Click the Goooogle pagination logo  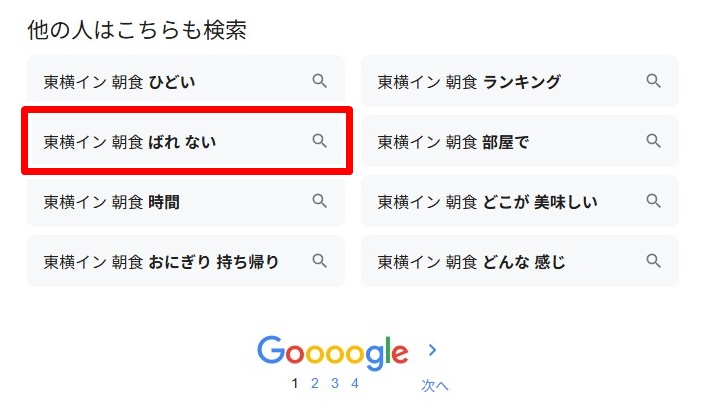pyautogui.click(x=332, y=351)
